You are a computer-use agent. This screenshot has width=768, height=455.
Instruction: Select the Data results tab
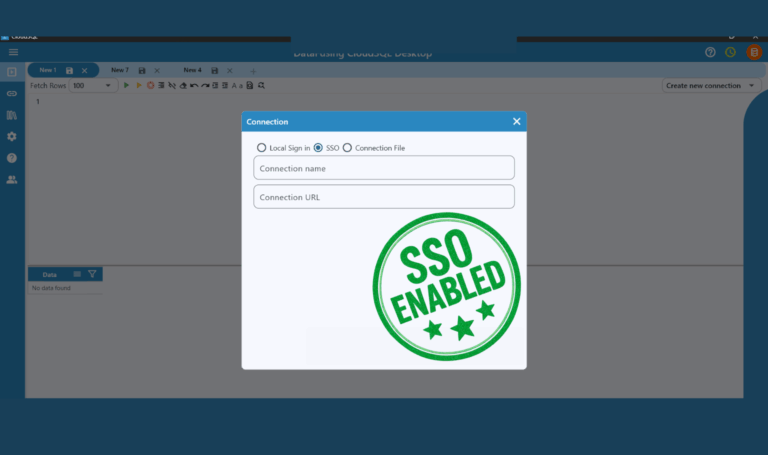tap(49, 275)
